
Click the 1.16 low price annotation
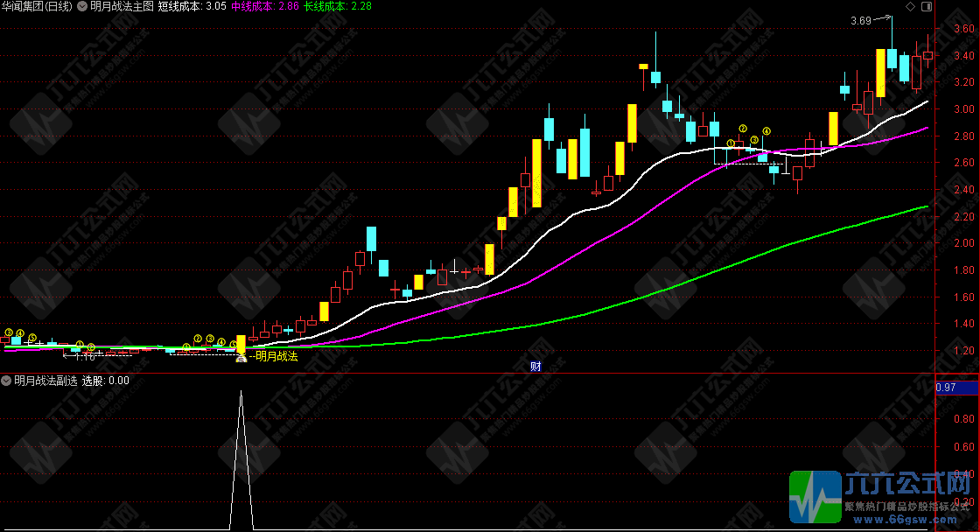click(84, 355)
